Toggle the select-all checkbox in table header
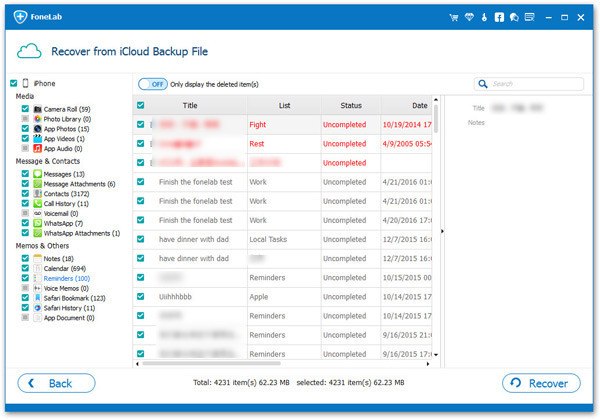 [140, 105]
